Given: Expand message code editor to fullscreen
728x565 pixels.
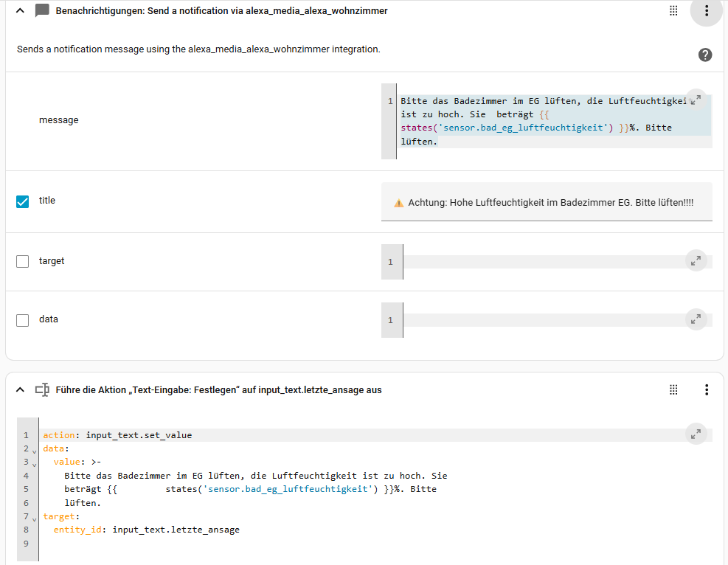Looking at the screenshot, I should tap(696, 101).
